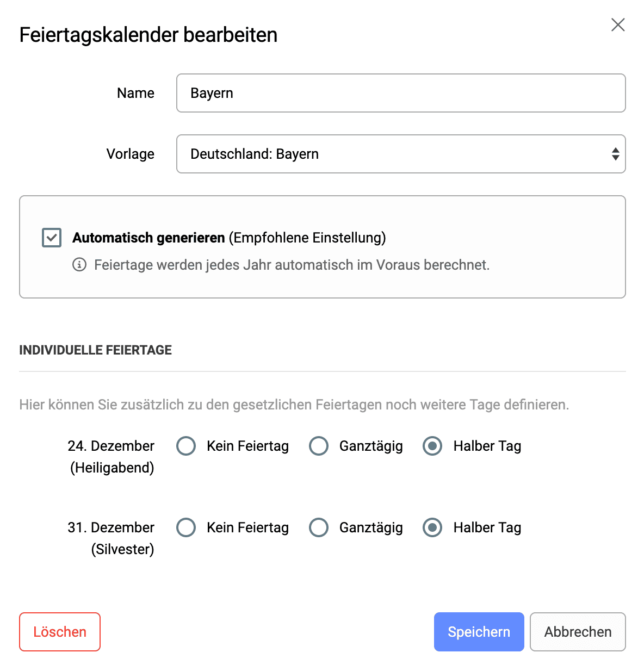Open the Vorlage dropdown arrows
The image size is (644, 671).
coord(615,154)
